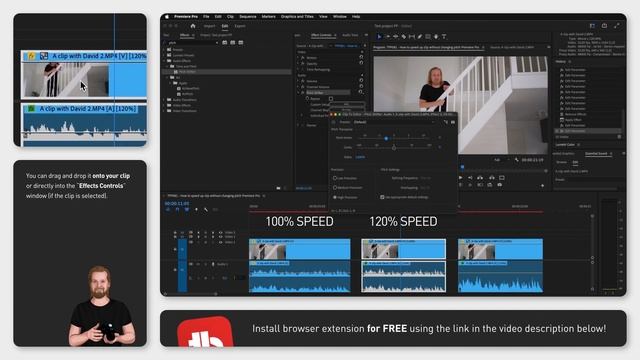Image resolution: width=640 pixels, height=360 pixels.
Task: Expand the Video Transitions folder arrow
Action: 164,111
